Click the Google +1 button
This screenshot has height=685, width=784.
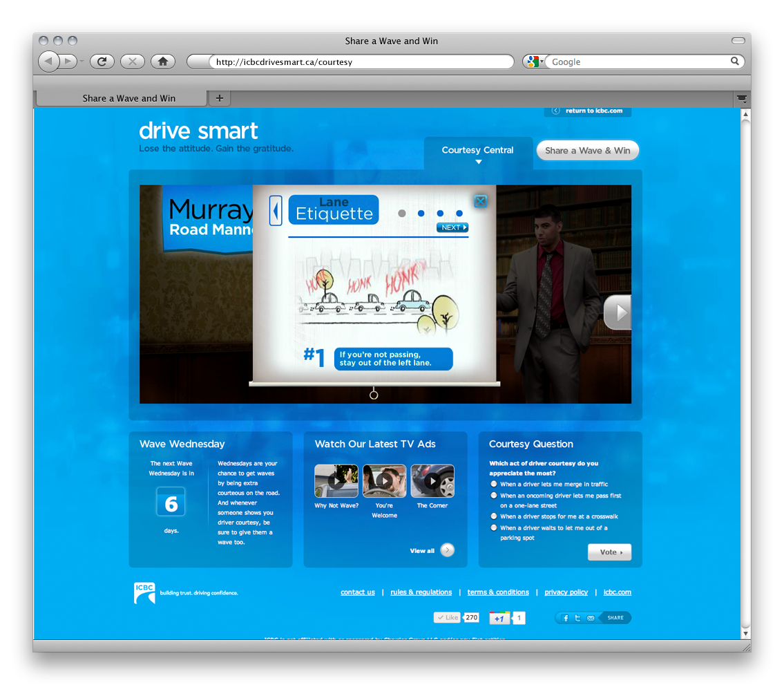499,619
